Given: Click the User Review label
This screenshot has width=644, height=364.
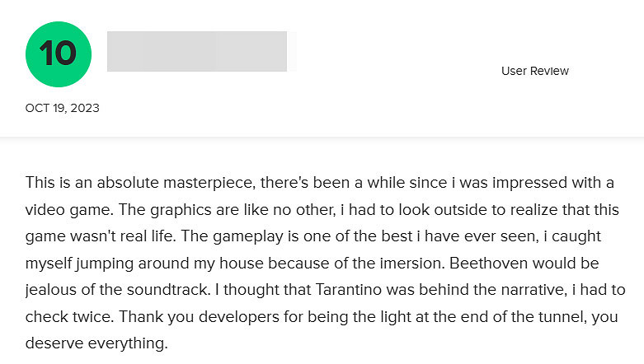Looking at the screenshot, I should point(534,71).
